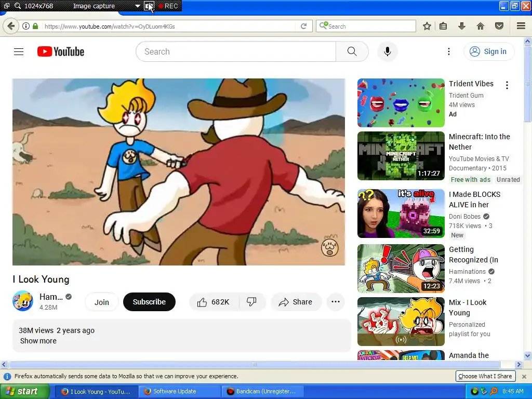
Task: Open Getting Recognized video thumbnail
Action: click(x=401, y=269)
